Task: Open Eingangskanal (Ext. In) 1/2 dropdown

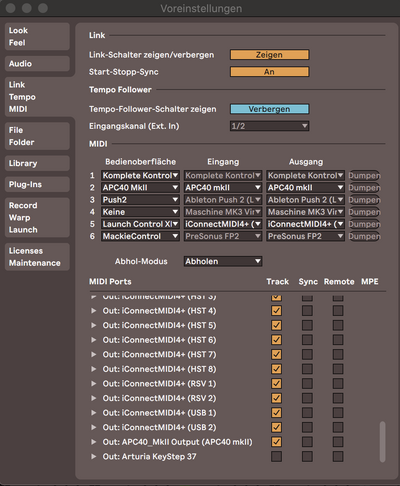Action: pos(269,126)
